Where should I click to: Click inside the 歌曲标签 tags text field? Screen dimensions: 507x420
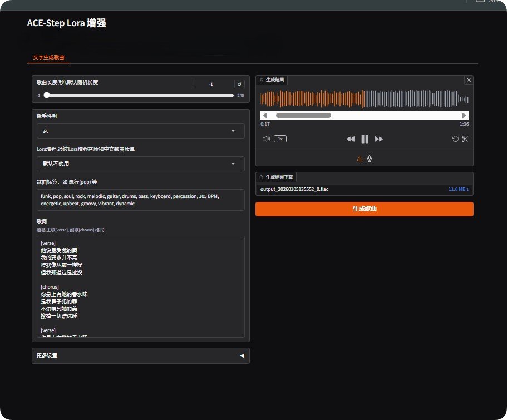click(x=140, y=200)
